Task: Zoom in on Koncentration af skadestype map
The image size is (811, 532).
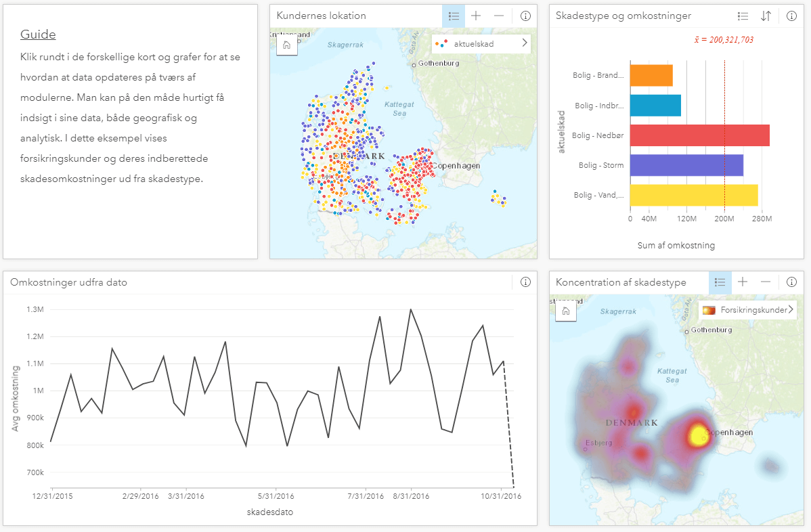Action: pyautogui.click(x=743, y=282)
